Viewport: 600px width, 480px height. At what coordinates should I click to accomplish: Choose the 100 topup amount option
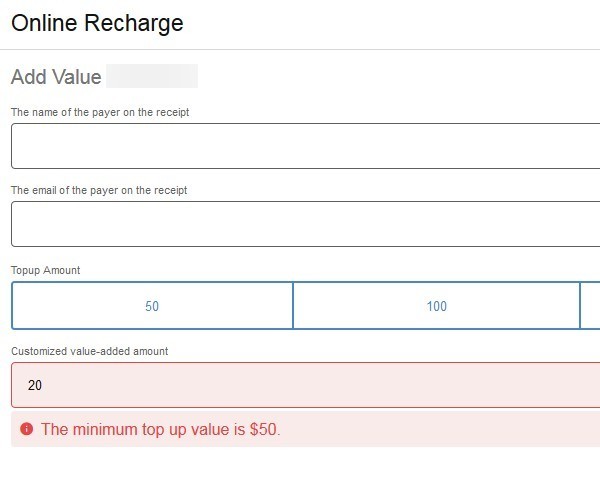tap(436, 306)
